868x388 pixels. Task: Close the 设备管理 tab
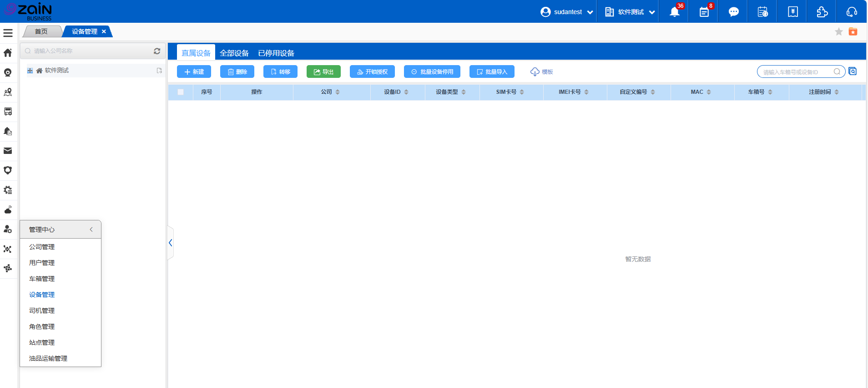coord(104,31)
